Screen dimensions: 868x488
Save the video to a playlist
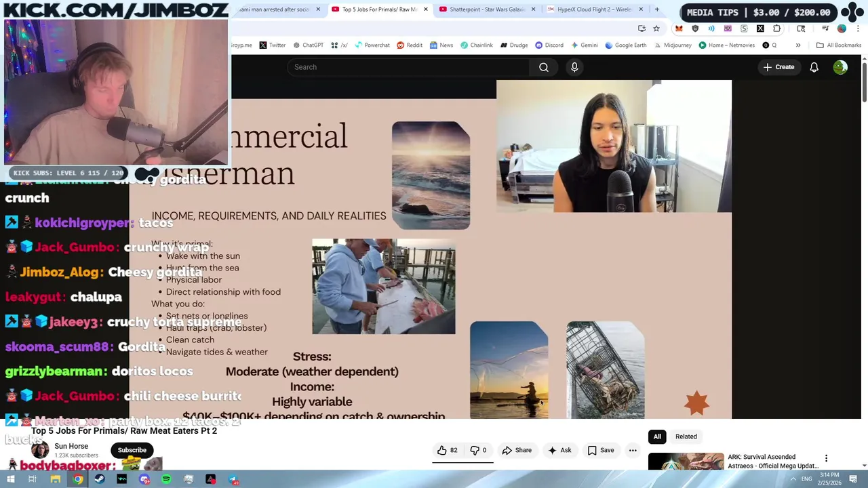(601, 450)
